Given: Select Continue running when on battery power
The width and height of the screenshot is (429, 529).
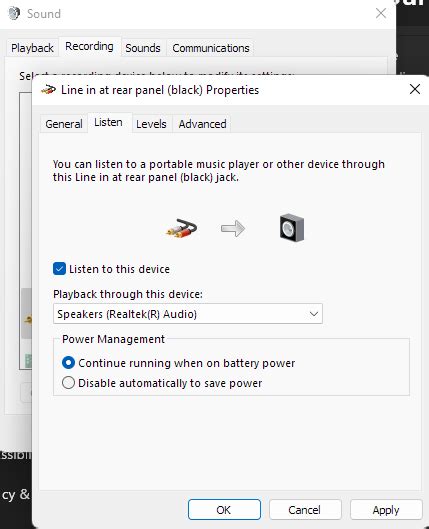Looking at the screenshot, I should pyautogui.click(x=68, y=363).
